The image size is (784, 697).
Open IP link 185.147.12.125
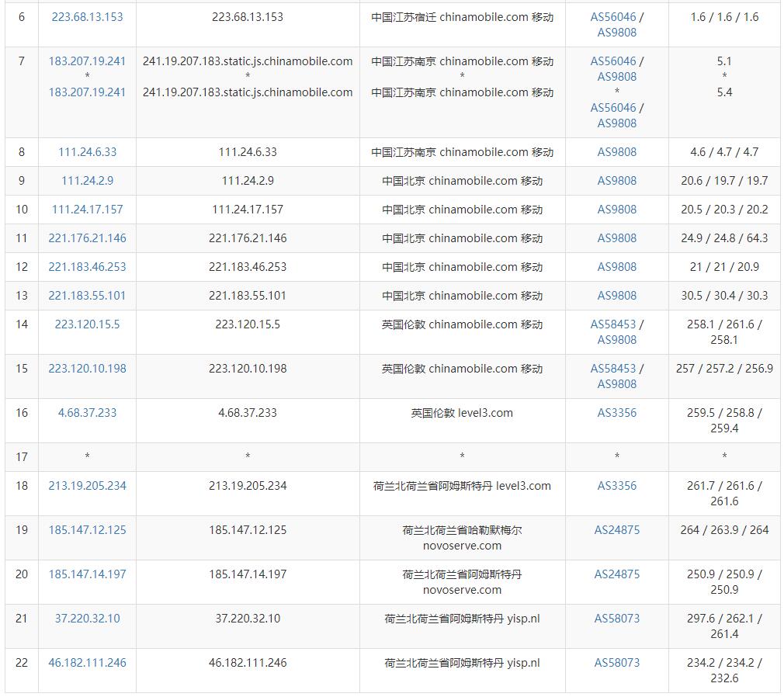[87, 530]
